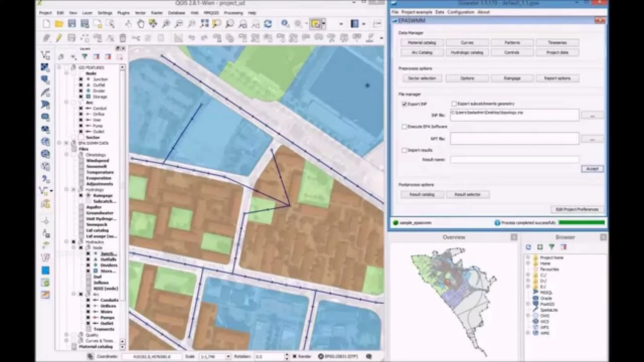This screenshot has width=644, height=362.
Task: Click the Zoom Full extent icon
Action: pyautogui.click(x=204, y=24)
